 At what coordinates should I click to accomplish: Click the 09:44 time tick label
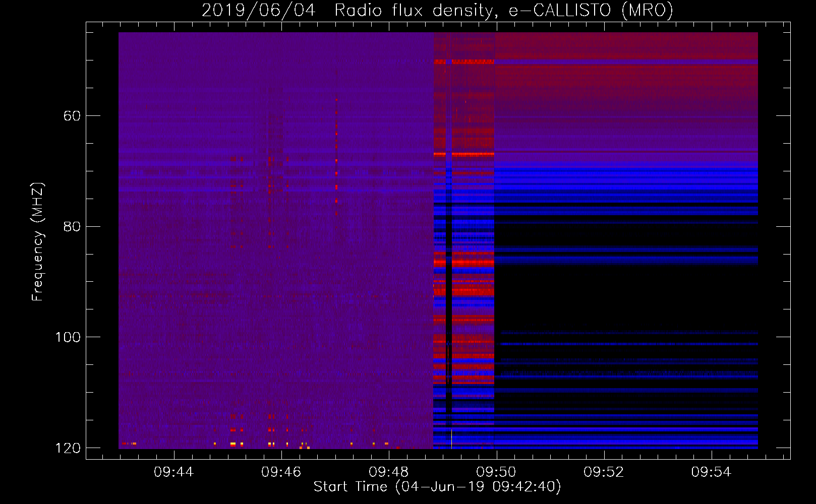click(174, 472)
